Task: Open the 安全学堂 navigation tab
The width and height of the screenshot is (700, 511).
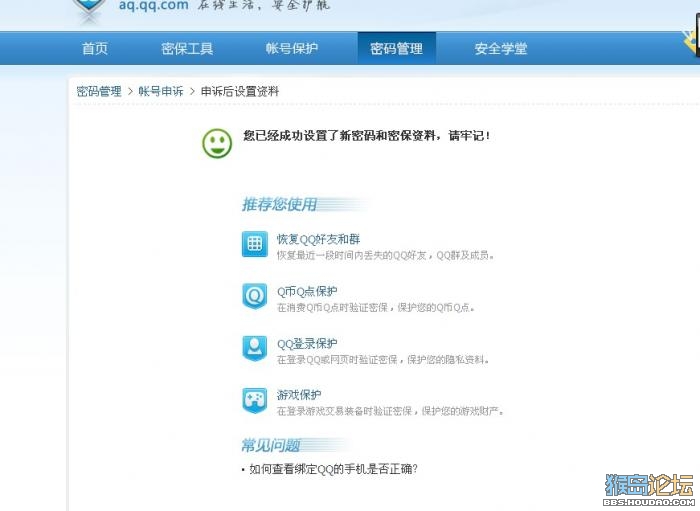Action: pyautogui.click(x=501, y=48)
